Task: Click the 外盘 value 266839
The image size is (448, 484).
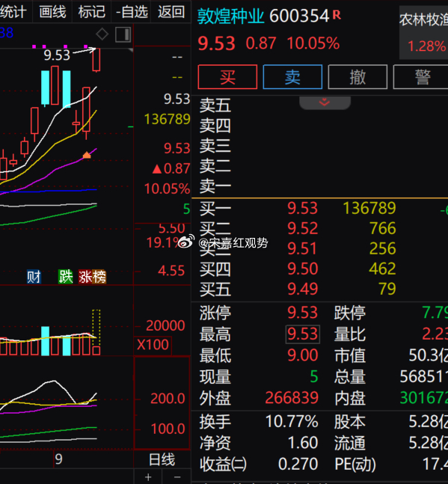Action: pyautogui.click(x=292, y=398)
